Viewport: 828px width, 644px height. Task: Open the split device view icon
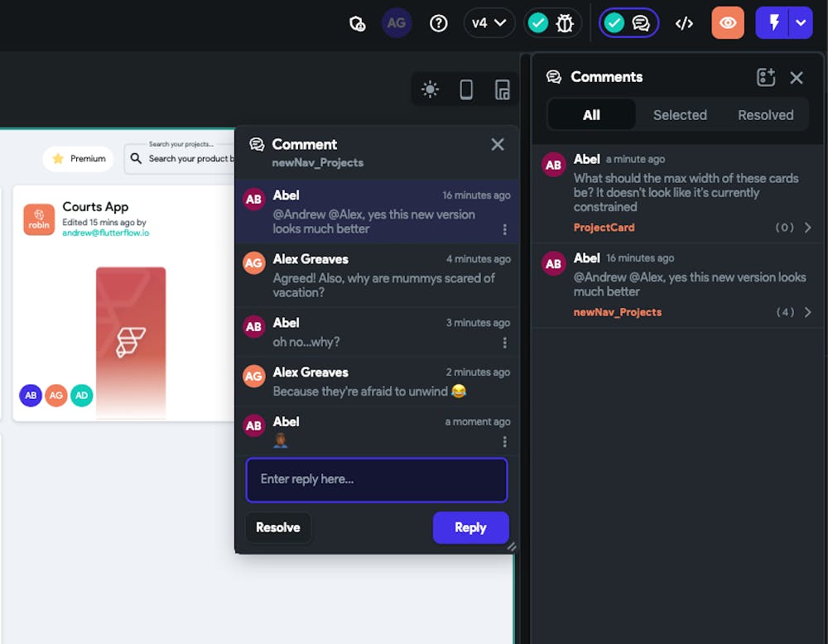click(503, 89)
